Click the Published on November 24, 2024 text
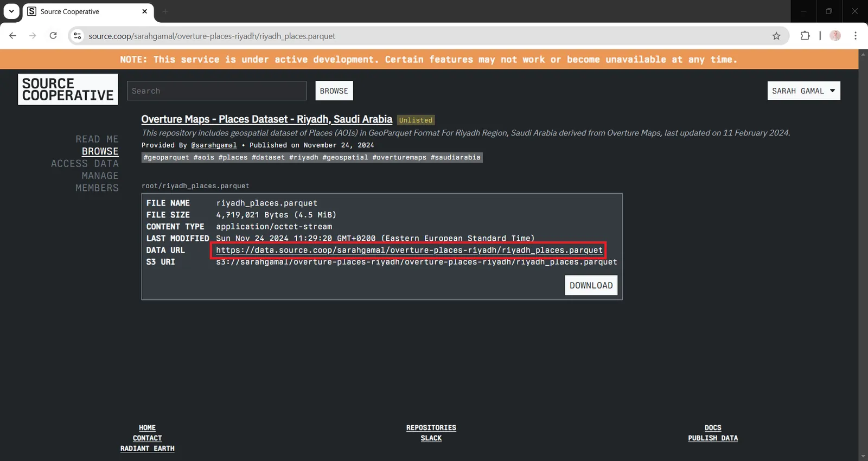Screen dimensions: 868x461 [312, 145]
